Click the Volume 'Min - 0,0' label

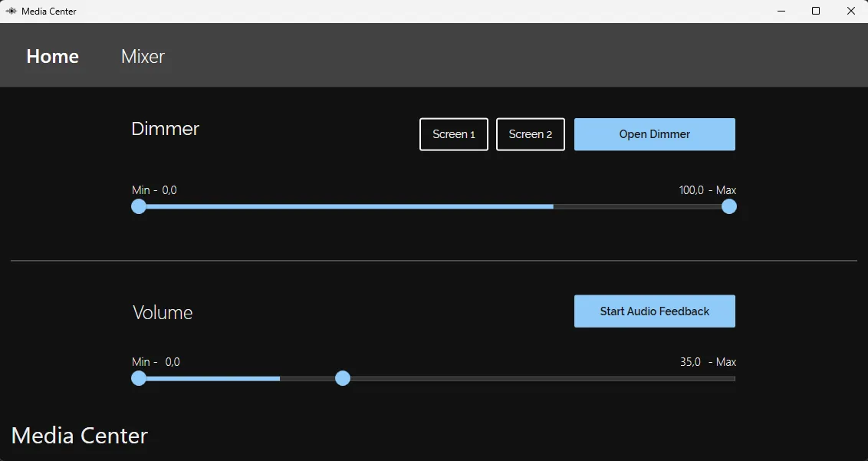156,362
